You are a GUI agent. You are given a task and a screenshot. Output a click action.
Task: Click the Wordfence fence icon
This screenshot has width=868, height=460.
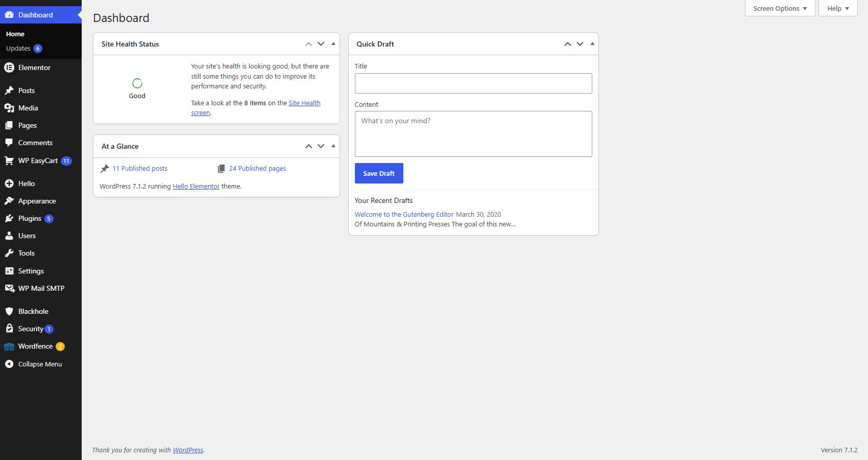(x=9, y=347)
